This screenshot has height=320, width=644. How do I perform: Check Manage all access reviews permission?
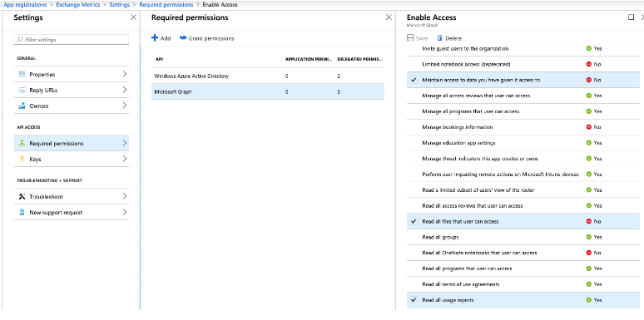point(414,96)
